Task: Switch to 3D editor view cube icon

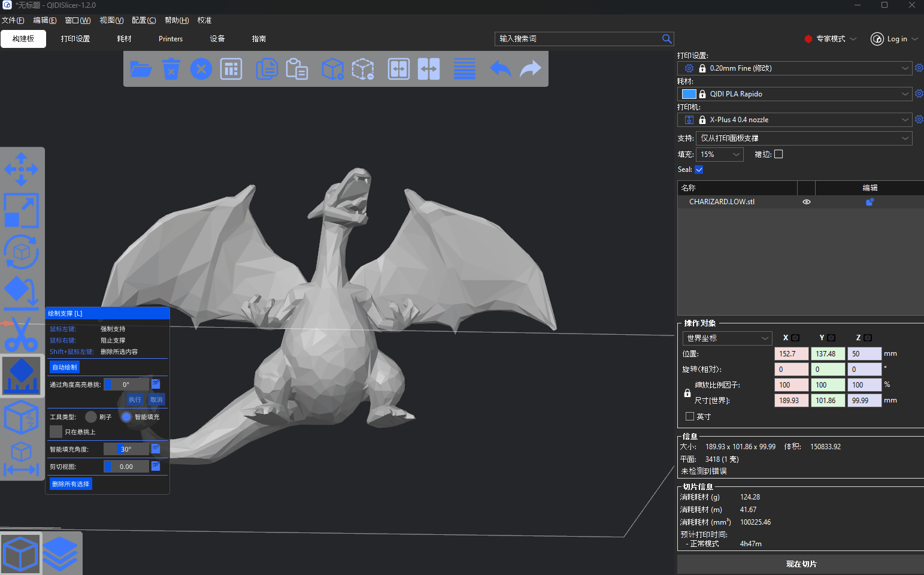Action: click(x=21, y=553)
